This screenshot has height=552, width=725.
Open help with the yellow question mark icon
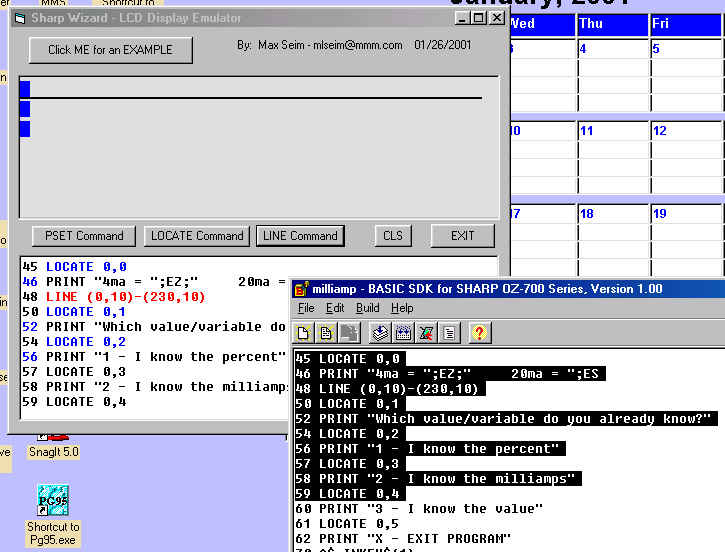point(480,333)
